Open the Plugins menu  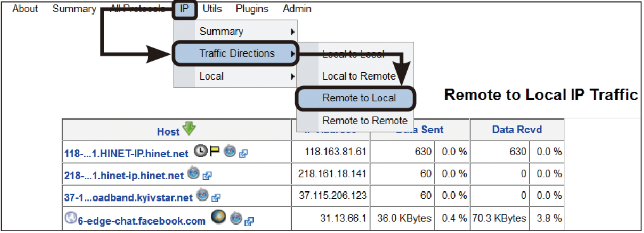point(252,9)
